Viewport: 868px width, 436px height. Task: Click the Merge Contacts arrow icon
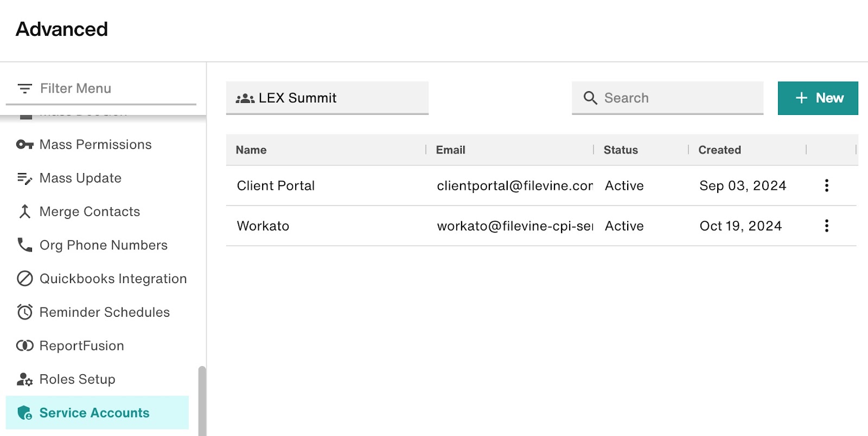24,211
